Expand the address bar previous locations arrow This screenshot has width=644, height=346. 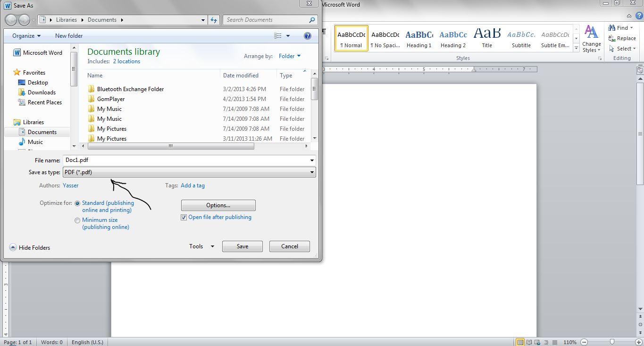coord(203,20)
